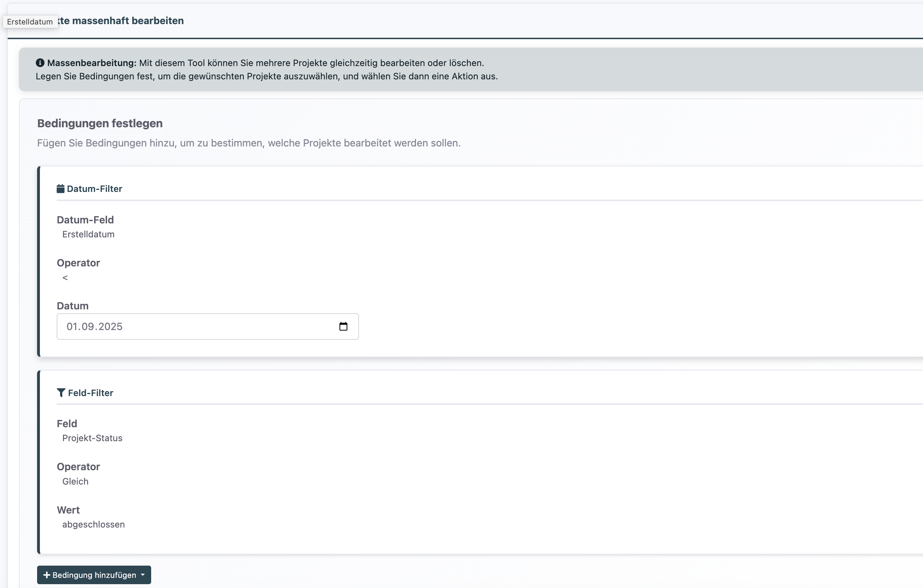Open the date Operator dropdown showing <
The width and height of the screenshot is (923, 588).
coord(65,278)
